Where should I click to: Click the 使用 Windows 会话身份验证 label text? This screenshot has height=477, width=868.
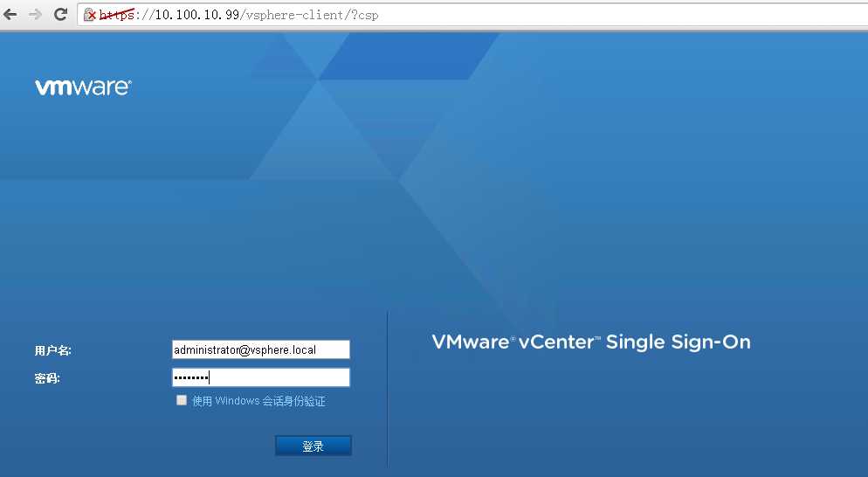tap(258, 400)
